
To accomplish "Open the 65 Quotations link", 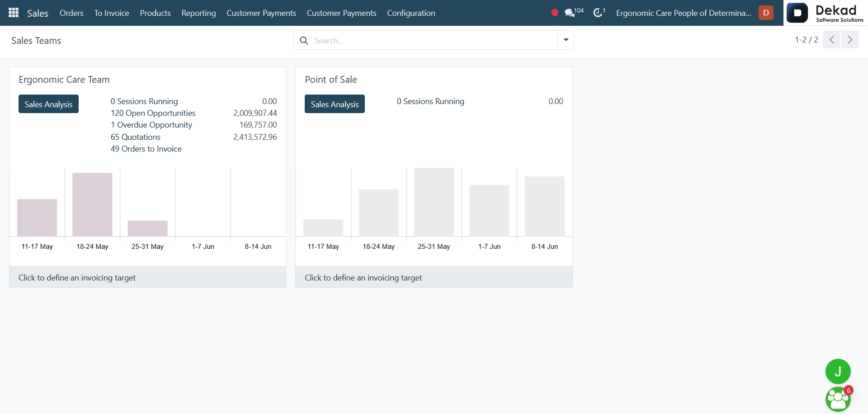I will (x=136, y=137).
